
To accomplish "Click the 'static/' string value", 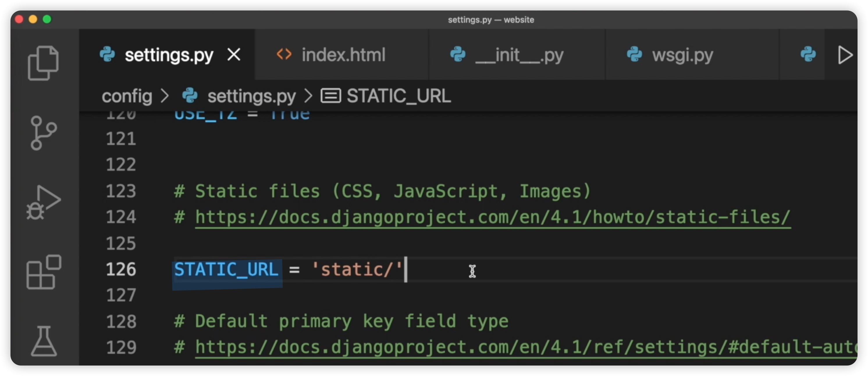I will pyautogui.click(x=357, y=269).
